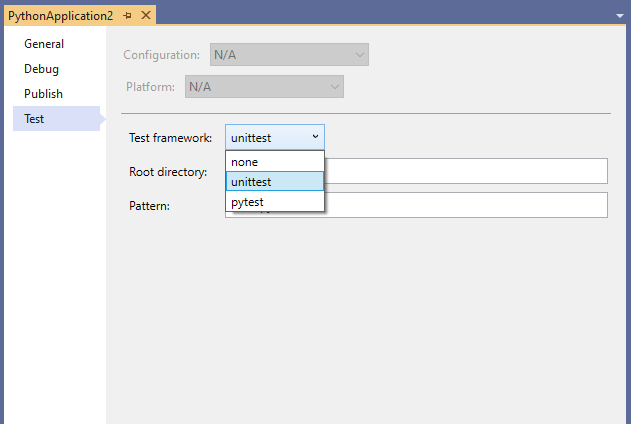This screenshot has height=424, width=631.
Task: Select the Test page in sidebar
Action: click(x=35, y=119)
